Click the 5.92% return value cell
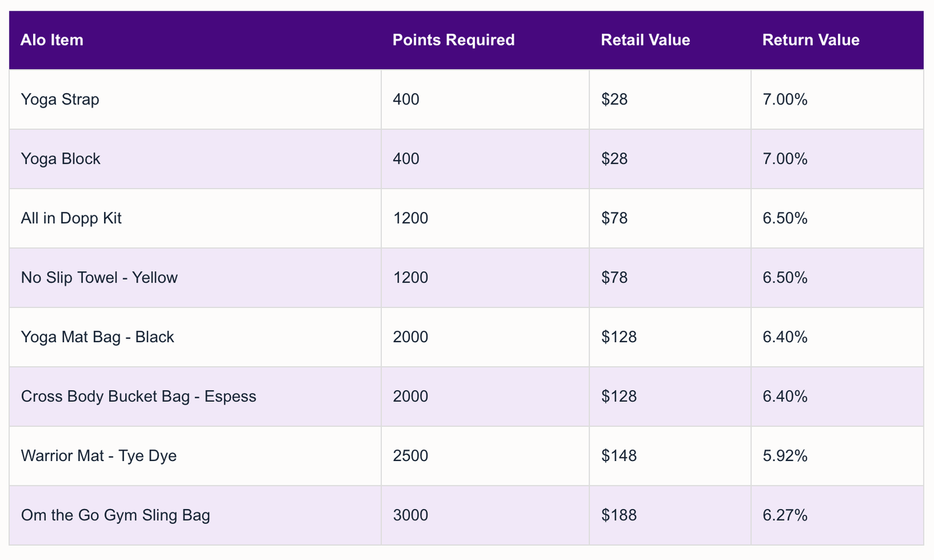This screenshot has height=560, width=934. click(785, 456)
